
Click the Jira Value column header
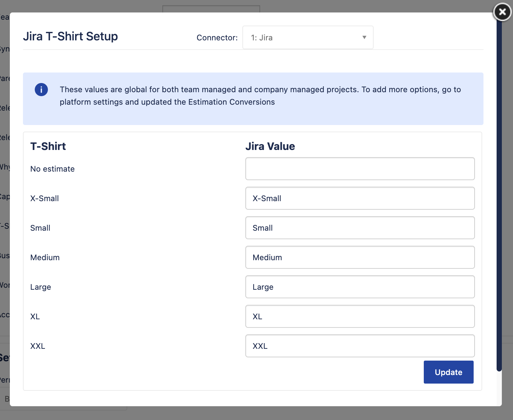tap(270, 146)
